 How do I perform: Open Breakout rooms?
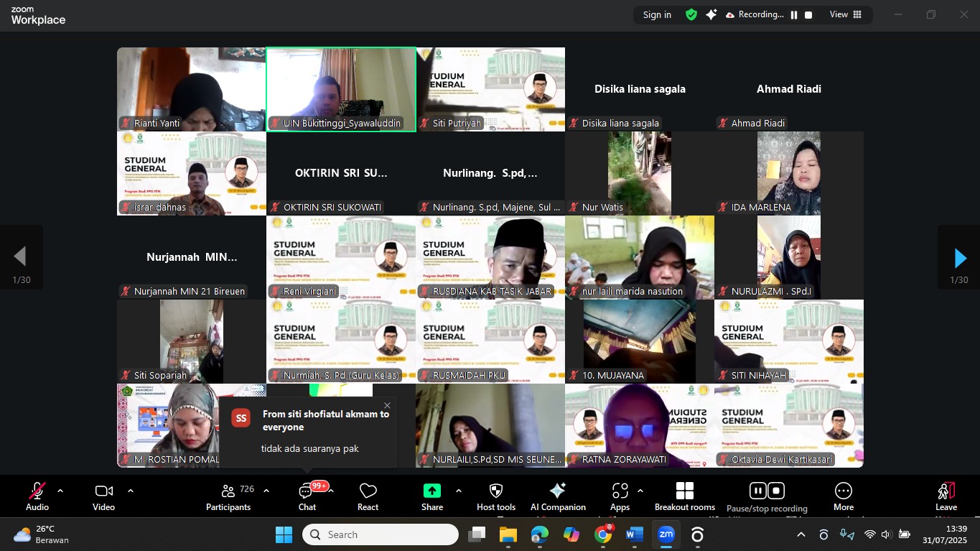click(x=684, y=496)
